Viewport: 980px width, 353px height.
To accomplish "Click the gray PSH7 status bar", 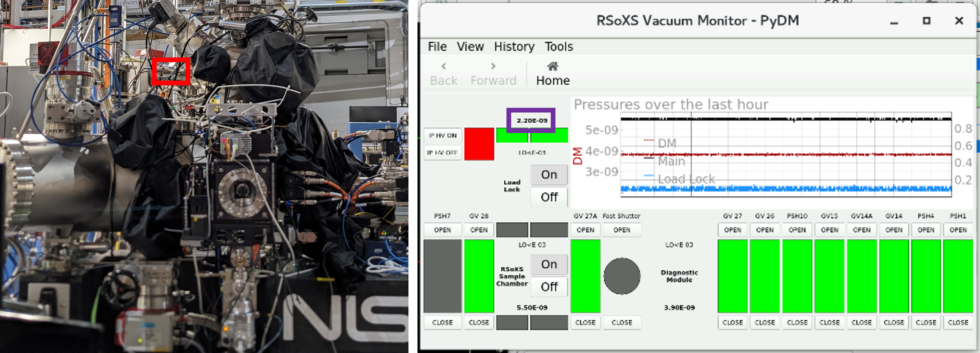I will tap(442, 276).
